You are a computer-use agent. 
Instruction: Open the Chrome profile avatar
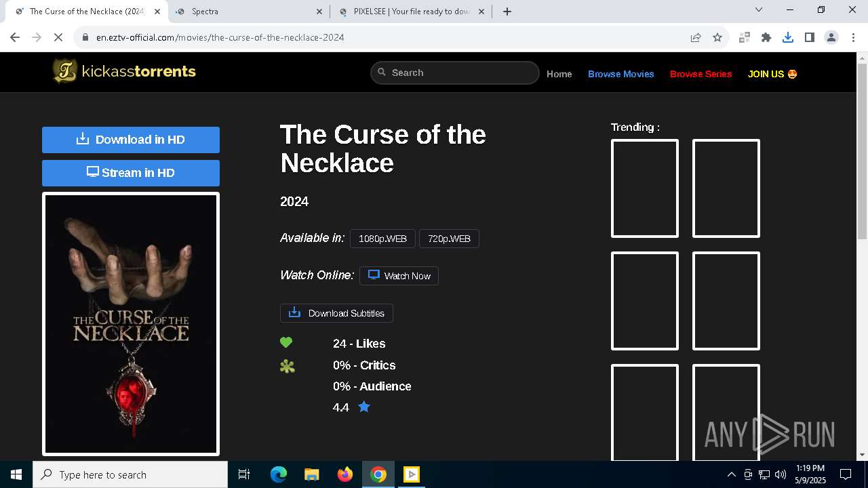[831, 37]
